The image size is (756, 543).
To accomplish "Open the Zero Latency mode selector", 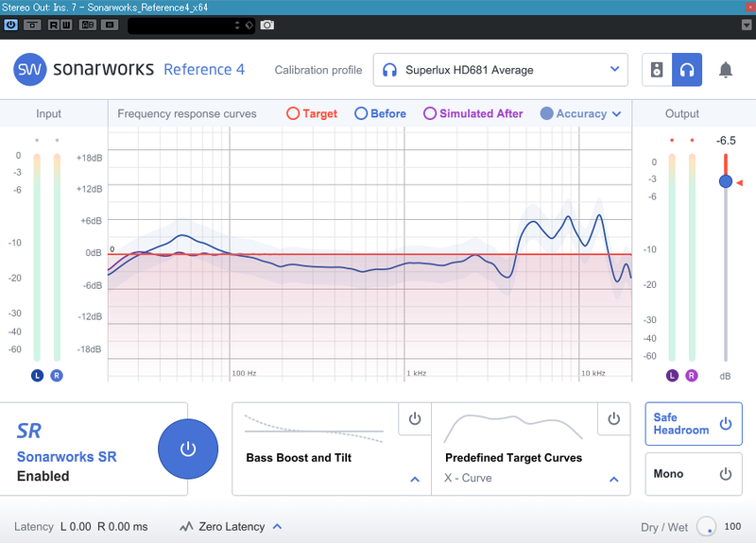I will click(x=231, y=527).
